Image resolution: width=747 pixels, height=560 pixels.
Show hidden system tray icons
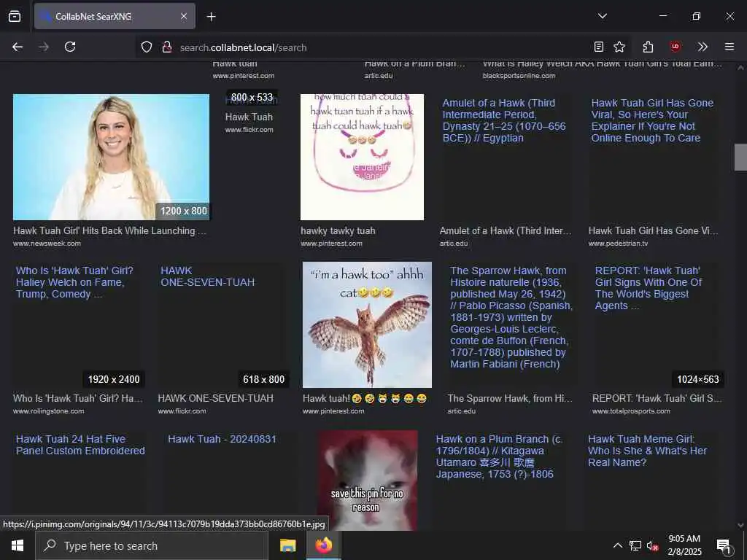[x=617, y=545]
